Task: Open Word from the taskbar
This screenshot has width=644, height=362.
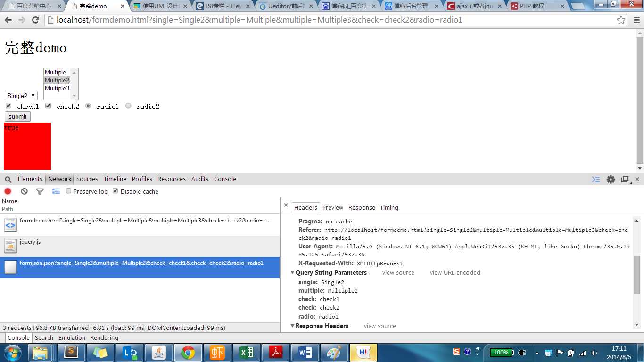Action: [305, 352]
